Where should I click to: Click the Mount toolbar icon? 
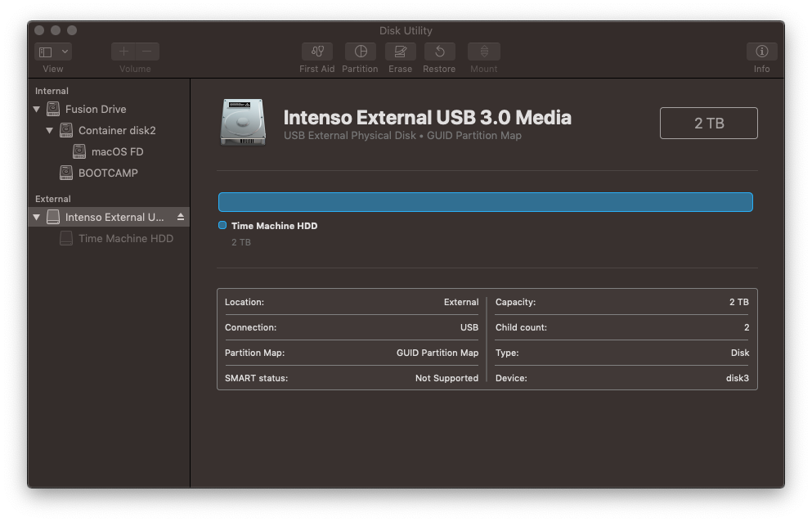coord(483,52)
